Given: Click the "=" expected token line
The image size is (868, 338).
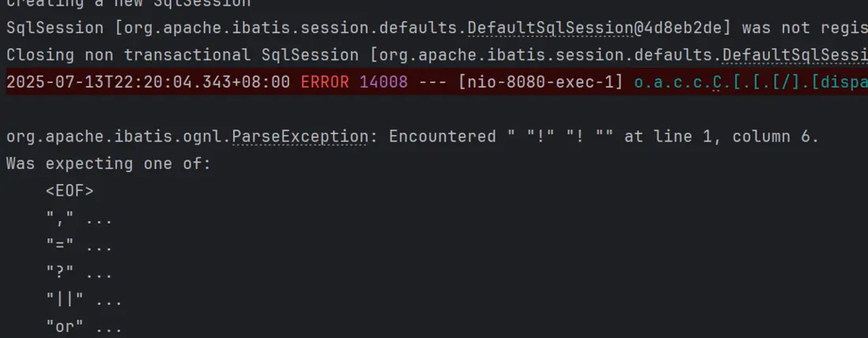Looking at the screenshot, I should tap(78, 246).
